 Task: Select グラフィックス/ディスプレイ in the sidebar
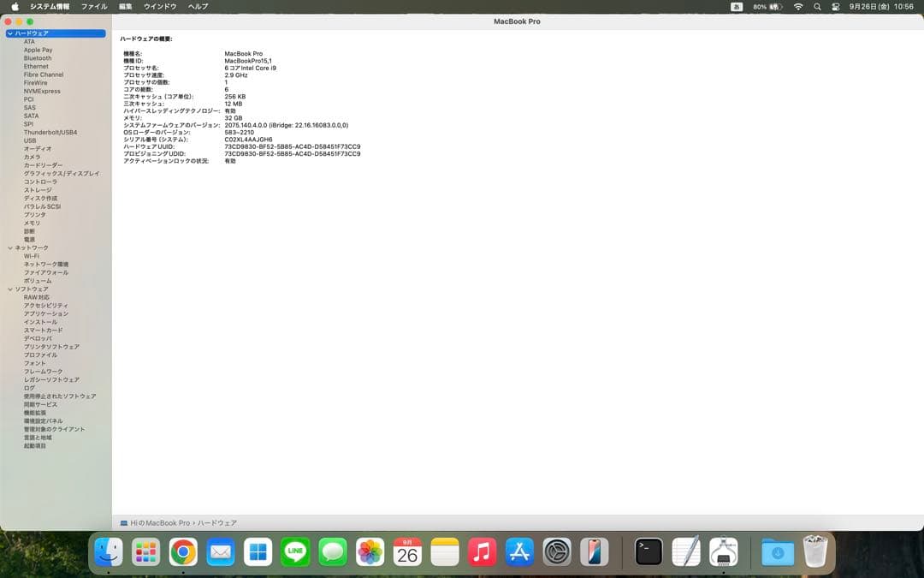tap(62, 174)
